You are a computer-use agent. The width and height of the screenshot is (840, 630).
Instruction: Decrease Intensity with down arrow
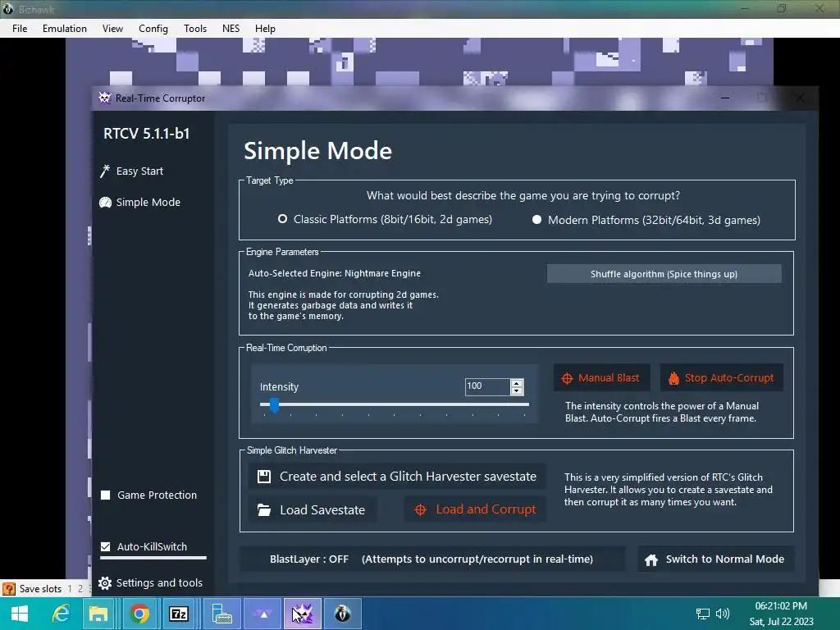pos(517,390)
